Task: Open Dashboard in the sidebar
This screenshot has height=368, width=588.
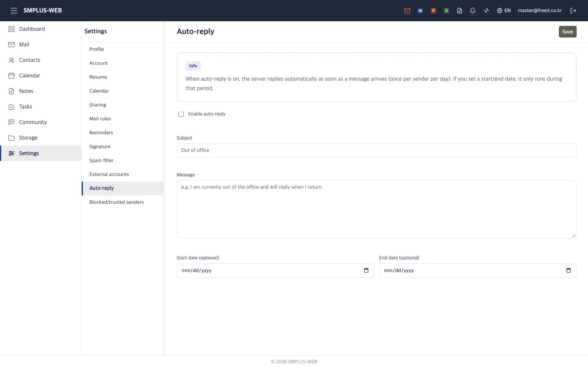Action: coord(41,29)
